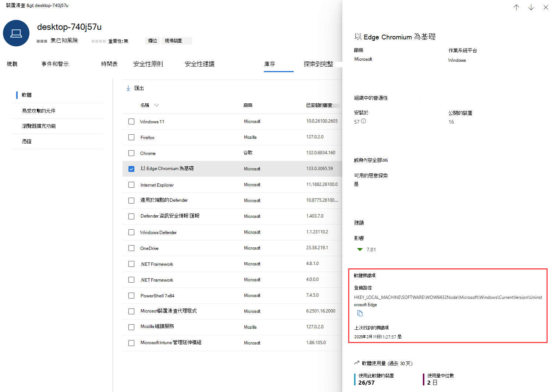The width and height of the screenshot is (555, 392).
Task: Switch to the 事件和警示 tab
Action: point(55,64)
